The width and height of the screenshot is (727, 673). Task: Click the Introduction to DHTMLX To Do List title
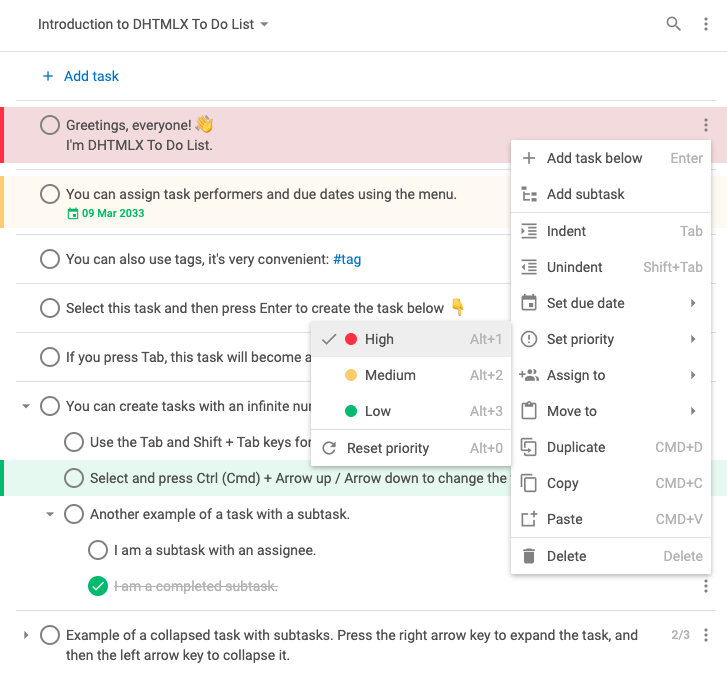pyautogui.click(x=146, y=24)
